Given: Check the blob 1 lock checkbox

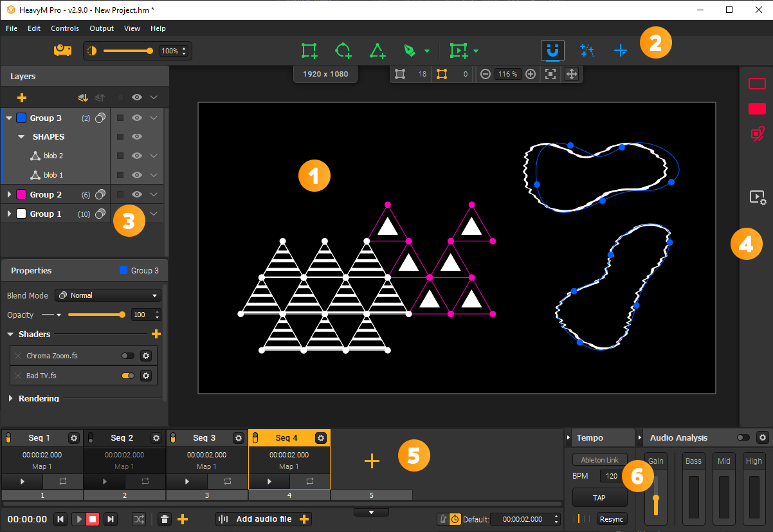Looking at the screenshot, I should pyautogui.click(x=120, y=175).
